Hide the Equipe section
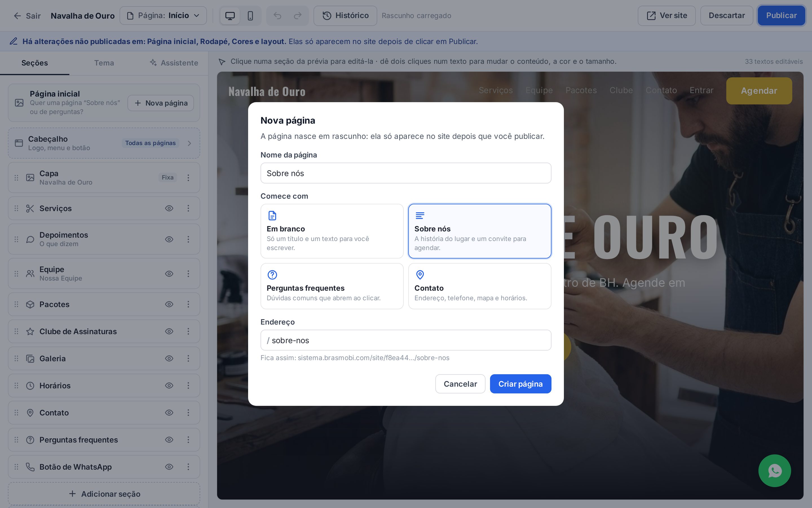The width and height of the screenshot is (812, 508). pyautogui.click(x=169, y=273)
